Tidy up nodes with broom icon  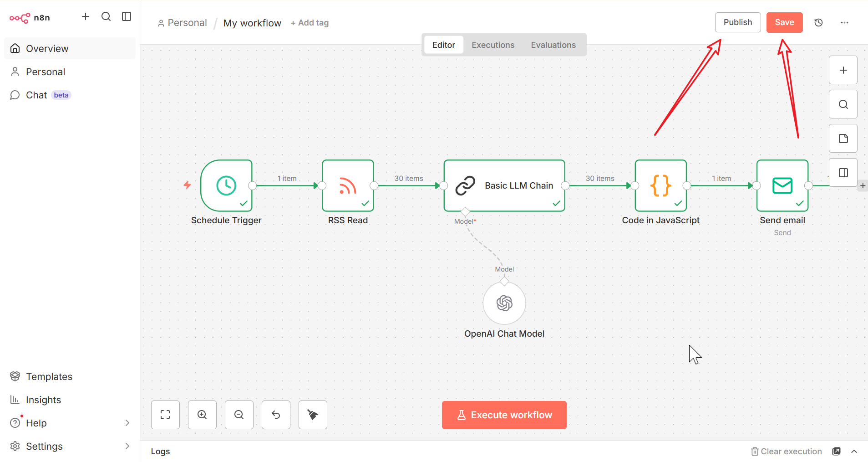point(313,415)
